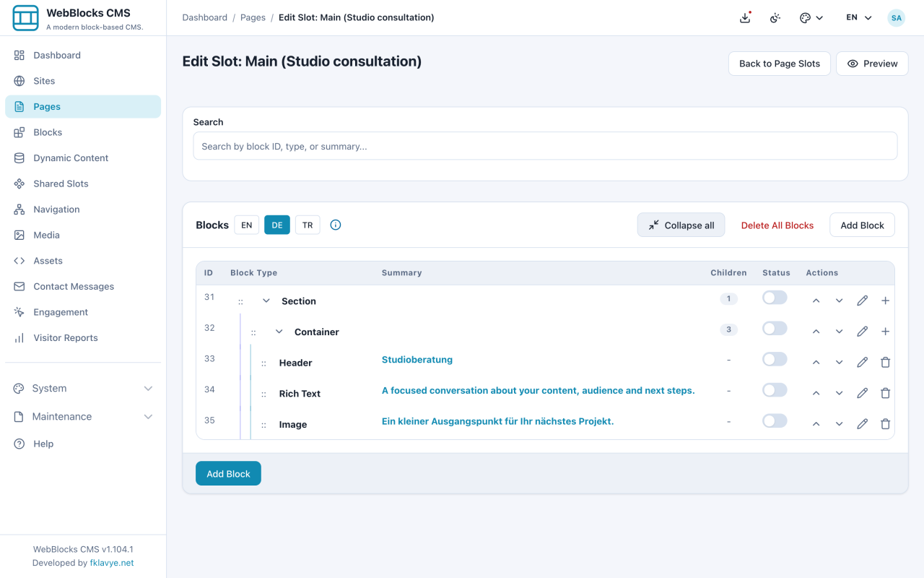Open Shared Slots in the sidebar
The width and height of the screenshot is (924, 578).
click(x=83, y=184)
